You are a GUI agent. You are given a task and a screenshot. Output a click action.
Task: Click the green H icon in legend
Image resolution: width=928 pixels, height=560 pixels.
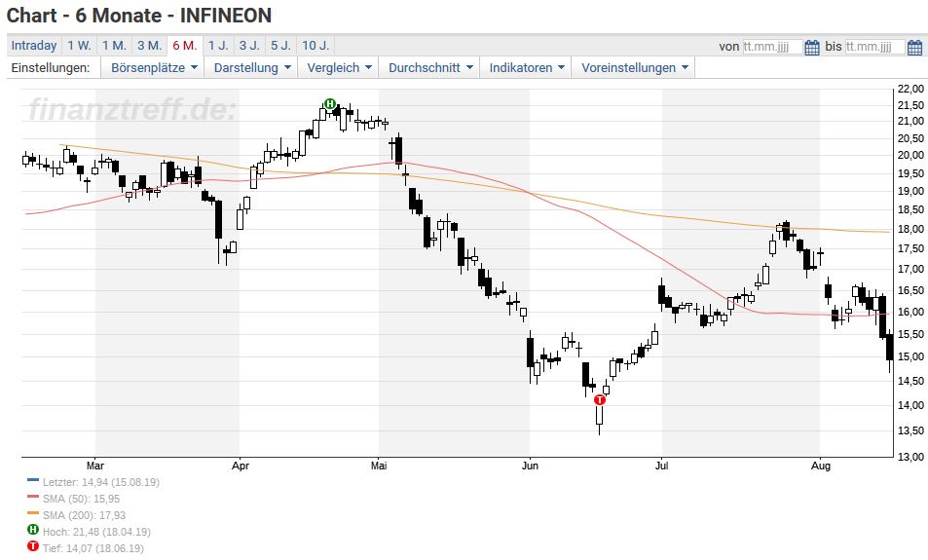[x=33, y=530]
